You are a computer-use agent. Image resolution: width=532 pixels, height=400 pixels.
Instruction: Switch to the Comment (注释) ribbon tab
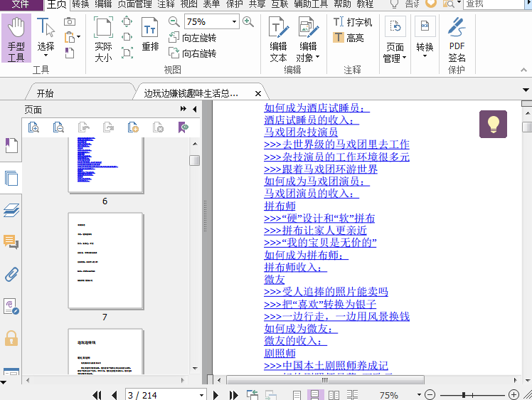[x=166, y=4]
